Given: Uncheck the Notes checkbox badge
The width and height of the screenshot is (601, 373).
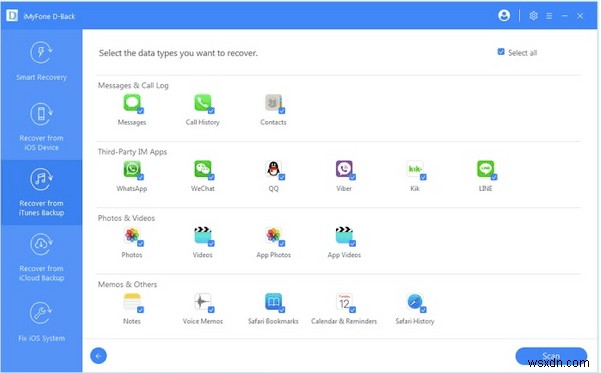Looking at the screenshot, I should click(x=141, y=310).
